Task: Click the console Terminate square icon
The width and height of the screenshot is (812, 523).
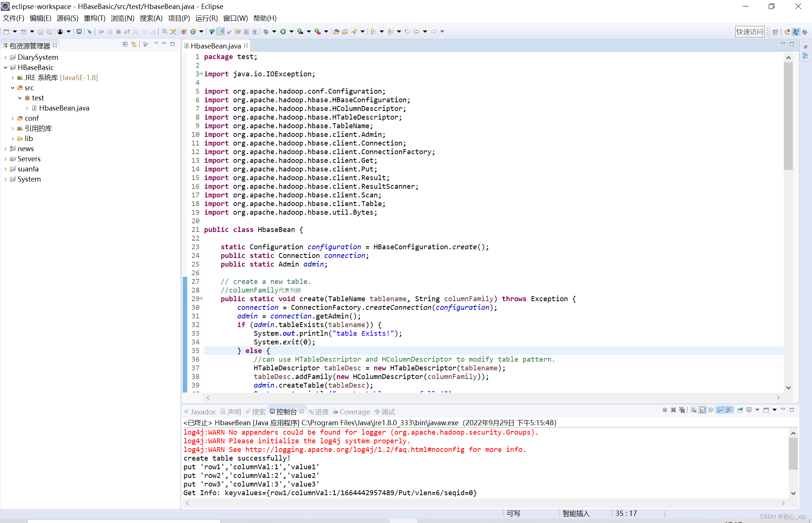Action: pos(665,410)
